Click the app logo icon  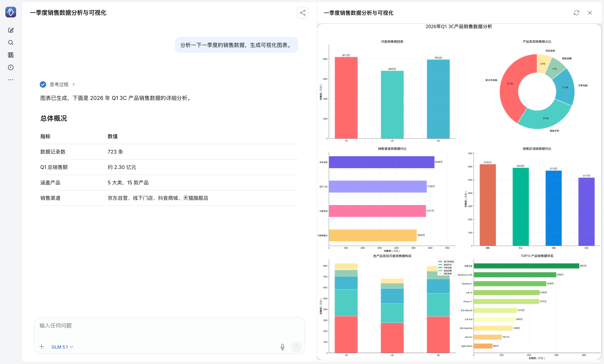coord(11,12)
